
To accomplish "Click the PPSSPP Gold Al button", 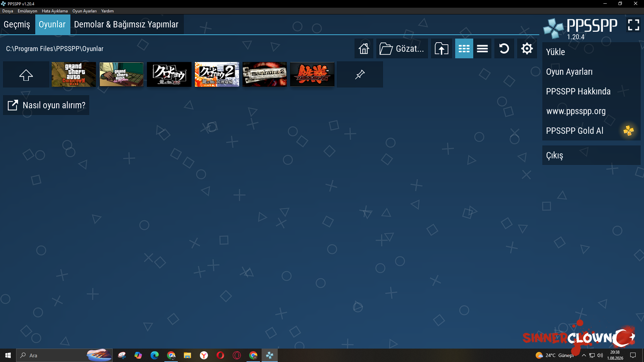I will (591, 131).
